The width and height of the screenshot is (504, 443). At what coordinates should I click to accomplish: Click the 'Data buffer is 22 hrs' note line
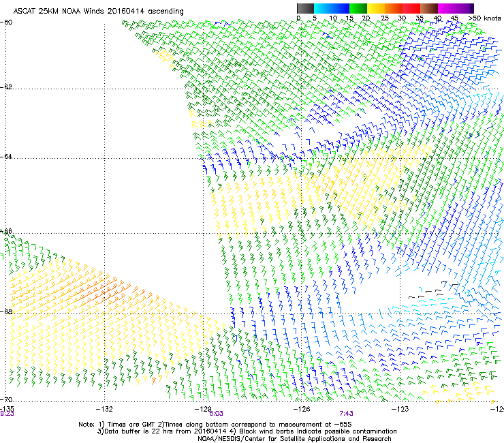click(247, 431)
